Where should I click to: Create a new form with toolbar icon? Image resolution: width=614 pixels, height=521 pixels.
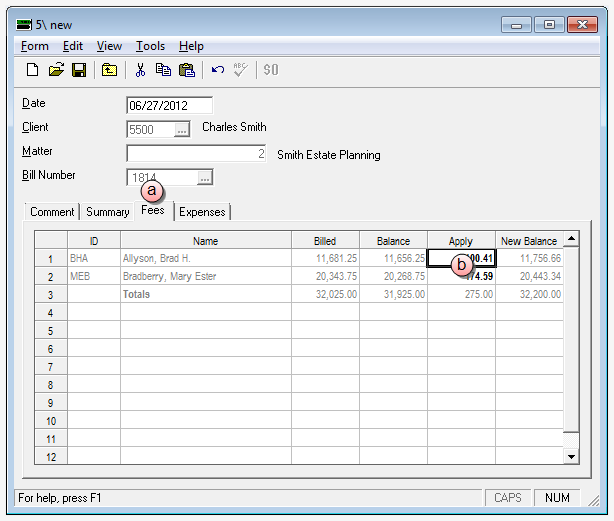coord(33,70)
